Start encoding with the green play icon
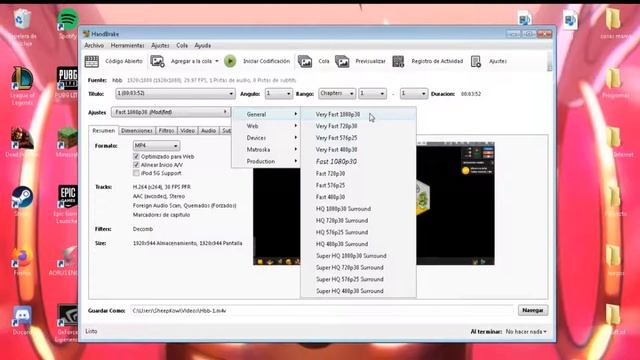Screen dimensions: 640x360 pyautogui.click(x=230, y=61)
